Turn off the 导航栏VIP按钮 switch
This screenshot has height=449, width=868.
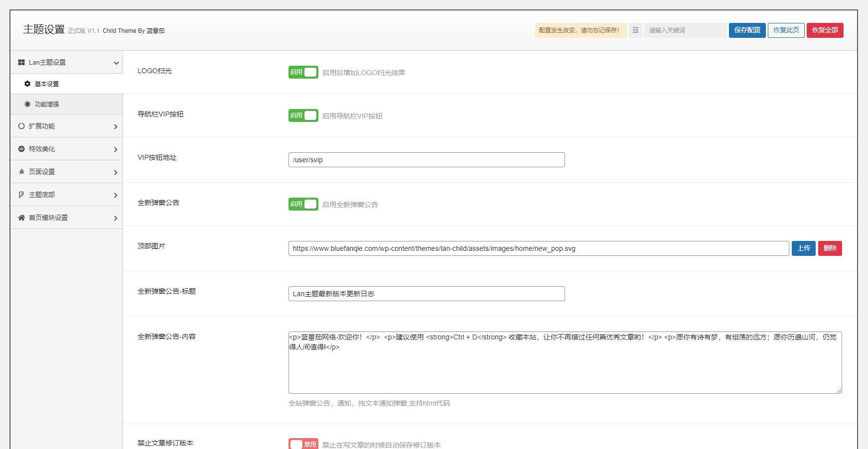[x=303, y=115]
